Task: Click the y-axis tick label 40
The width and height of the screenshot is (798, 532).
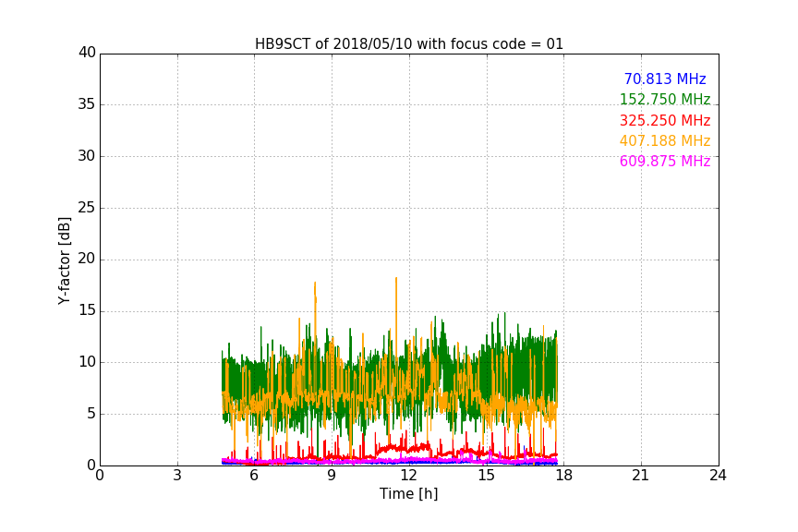Action: [87, 53]
